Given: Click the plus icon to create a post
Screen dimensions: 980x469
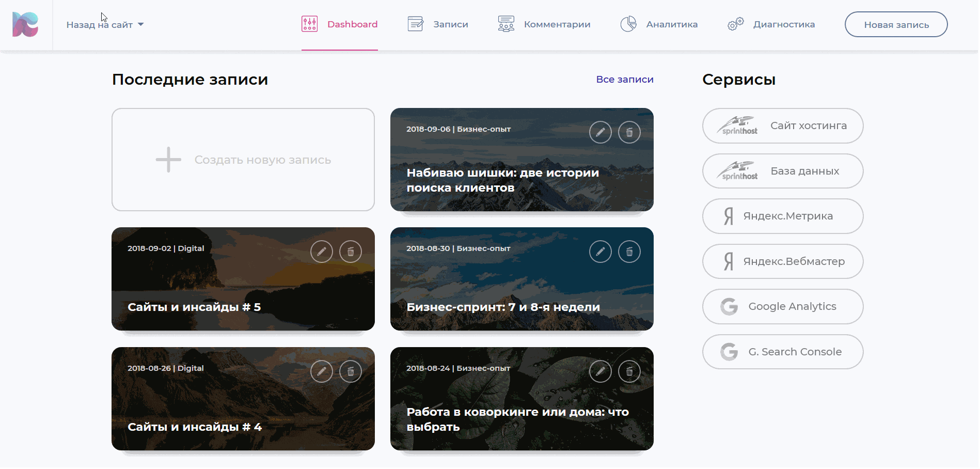Looking at the screenshot, I should (x=168, y=160).
